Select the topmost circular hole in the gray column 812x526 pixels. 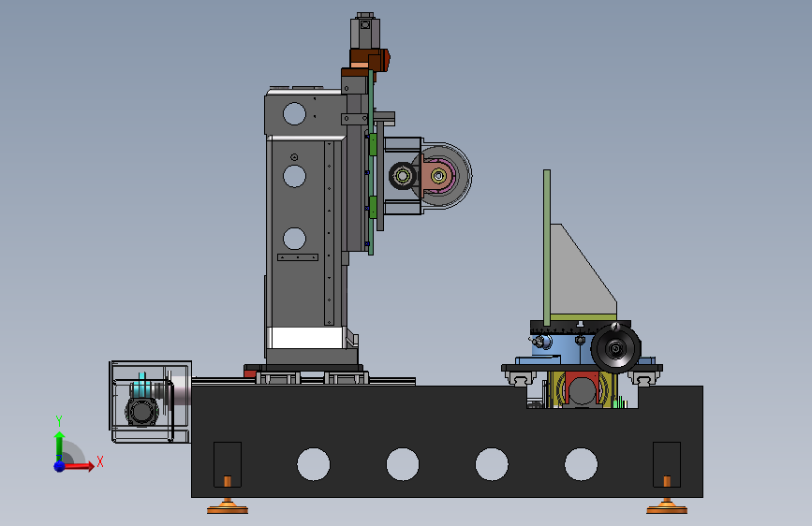[294, 114]
